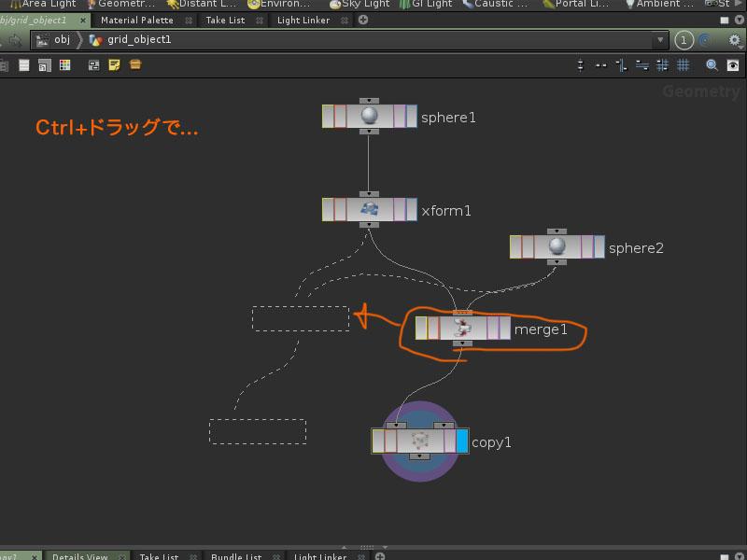Toggle the blue display flag on copy1
The image size is (747, 560).
click(462, 441)
